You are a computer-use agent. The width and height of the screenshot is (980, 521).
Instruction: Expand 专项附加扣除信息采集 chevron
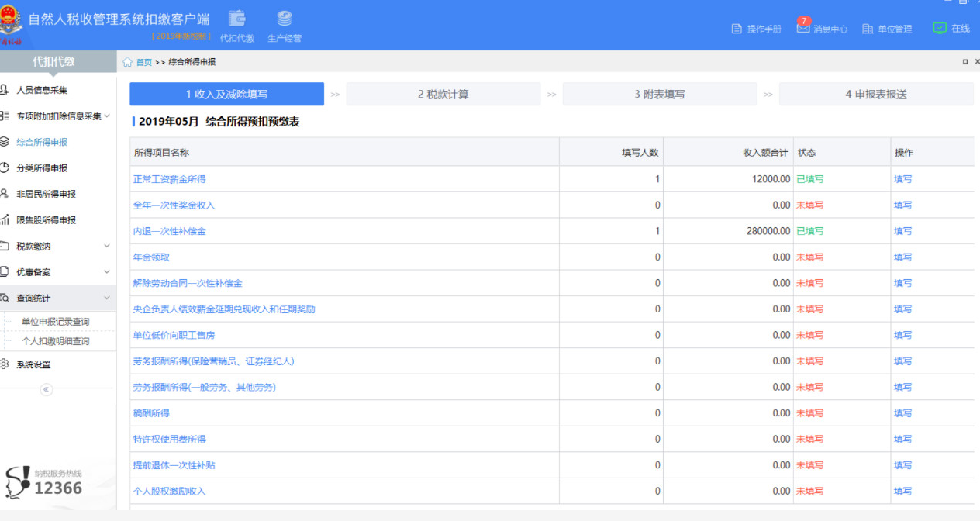point(107,116)
